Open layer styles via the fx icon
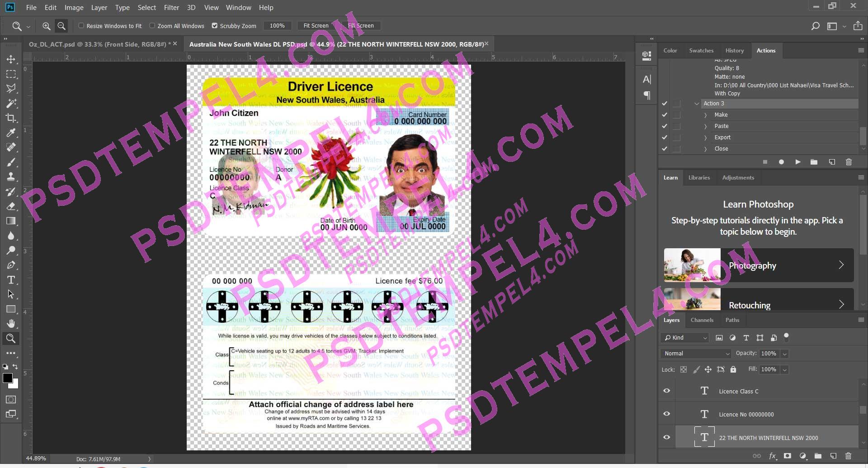The image size is (868, 468). click(773, 456)
